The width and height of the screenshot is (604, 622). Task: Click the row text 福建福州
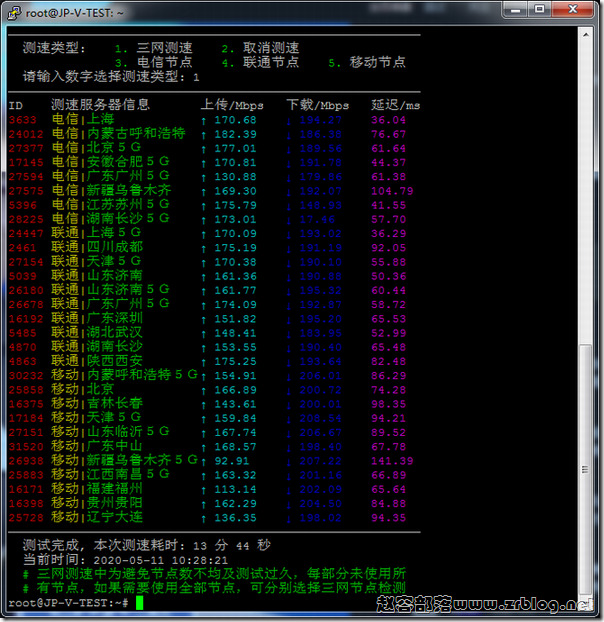115,489
